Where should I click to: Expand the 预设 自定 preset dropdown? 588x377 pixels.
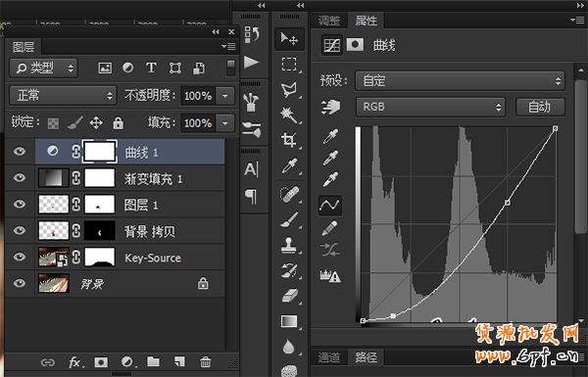[460, 80]
